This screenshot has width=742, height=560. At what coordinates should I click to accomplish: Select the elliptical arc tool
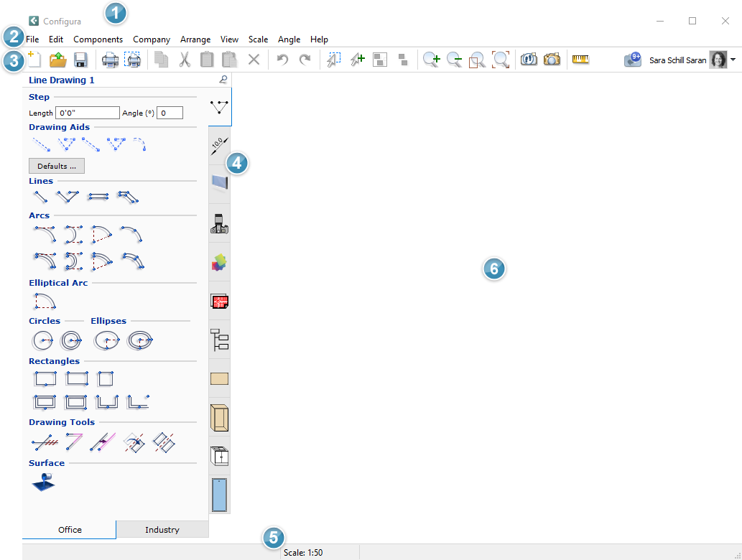tap(45, 302)
